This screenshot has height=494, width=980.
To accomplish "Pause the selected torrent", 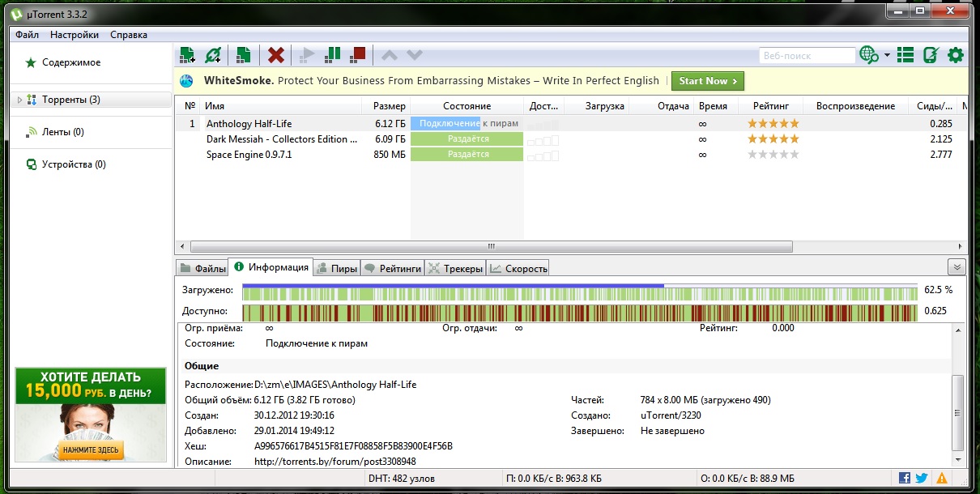I will click(x=333, y=55).
